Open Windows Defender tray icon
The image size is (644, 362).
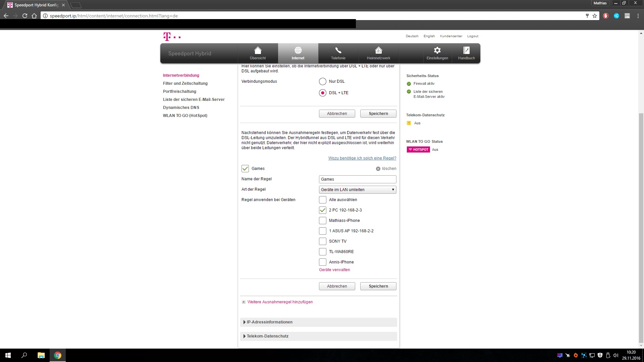[x=600, y=355]
